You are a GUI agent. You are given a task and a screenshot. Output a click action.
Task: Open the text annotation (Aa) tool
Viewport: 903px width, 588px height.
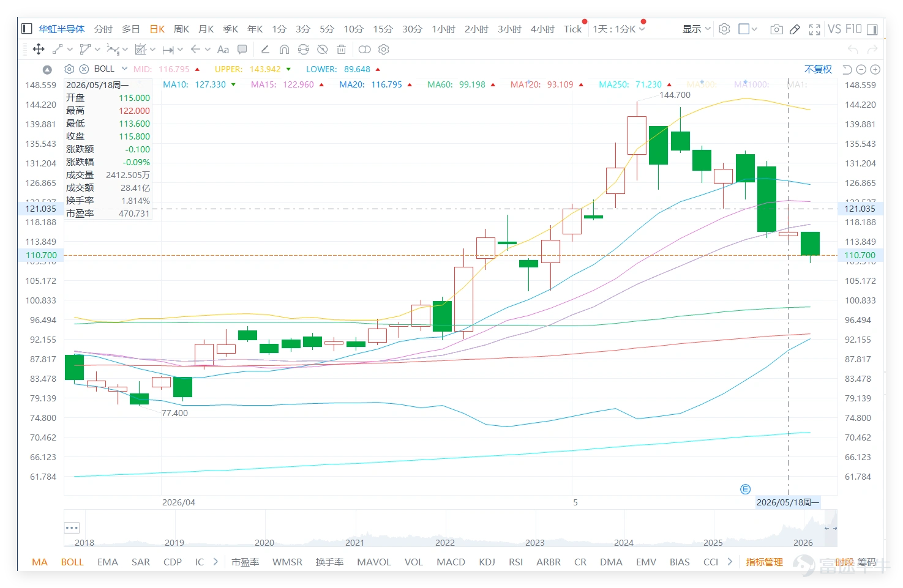(223, 50)
